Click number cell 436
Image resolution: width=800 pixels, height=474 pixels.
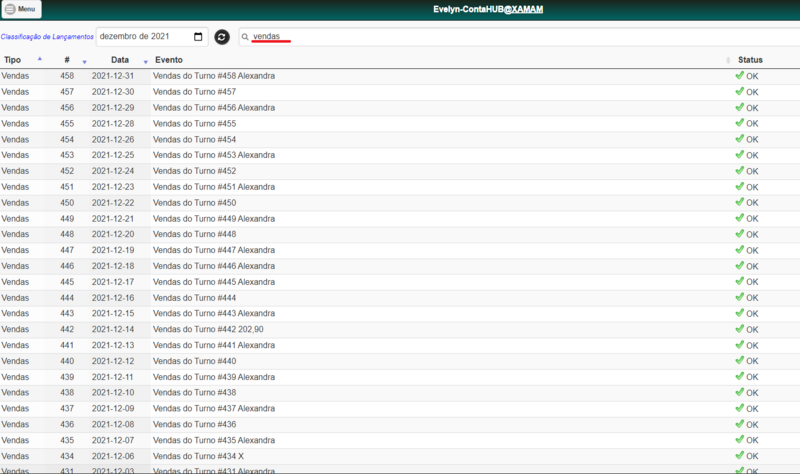click(67, 424)
